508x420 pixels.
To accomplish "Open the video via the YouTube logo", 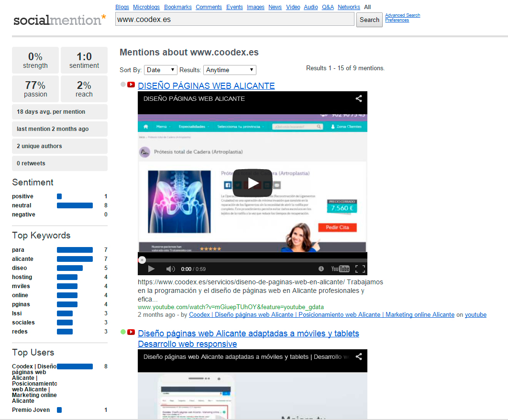I will click(x=341, y=269).
